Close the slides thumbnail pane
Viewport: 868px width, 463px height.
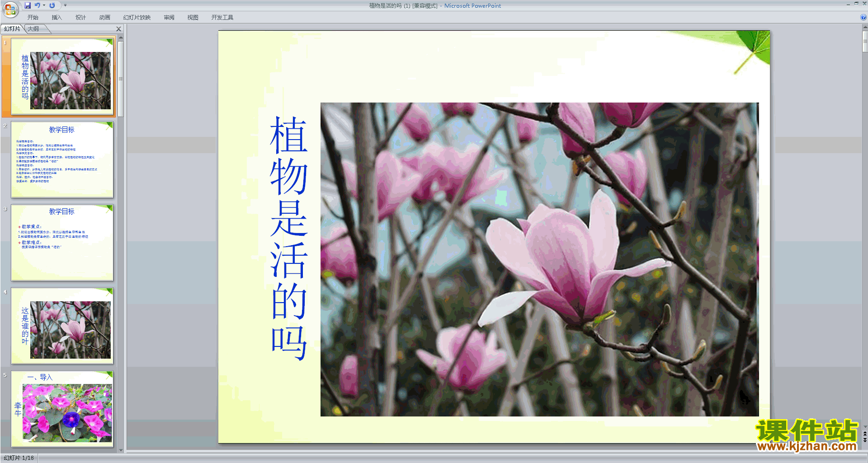[119, 29]
